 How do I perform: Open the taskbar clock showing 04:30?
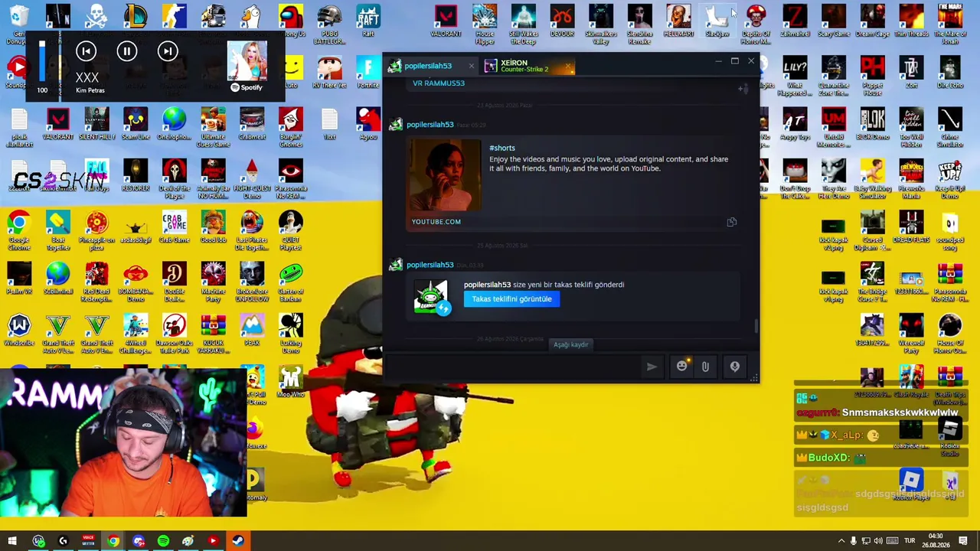[936, 541]
